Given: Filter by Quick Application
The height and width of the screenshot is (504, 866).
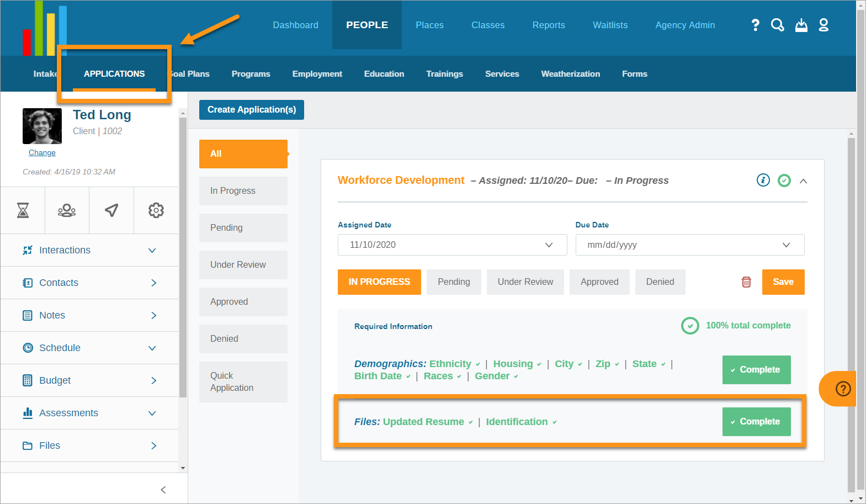Looking at the screenshot, I should [243, 382].
